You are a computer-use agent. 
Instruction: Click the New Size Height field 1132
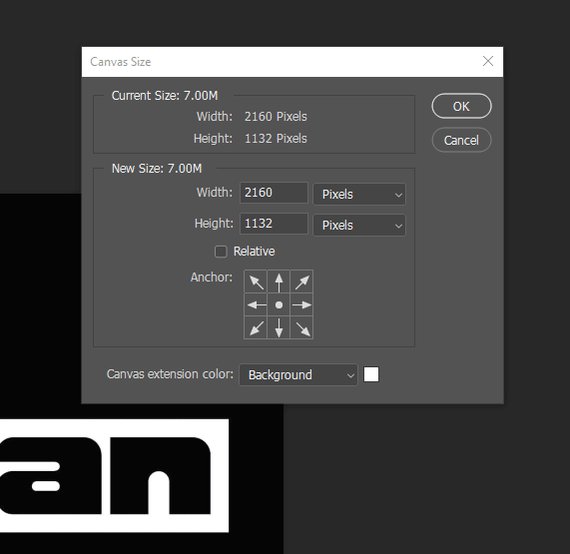point(274,224)
